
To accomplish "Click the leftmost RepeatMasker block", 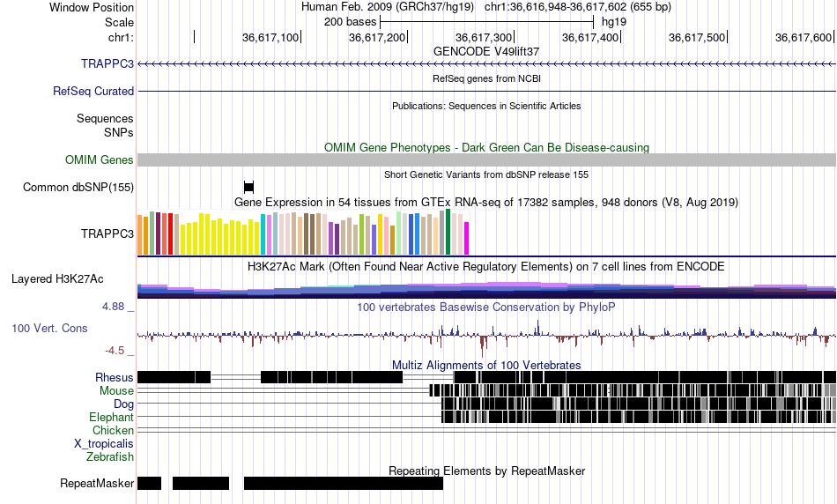I will click(x=149, y=483).
